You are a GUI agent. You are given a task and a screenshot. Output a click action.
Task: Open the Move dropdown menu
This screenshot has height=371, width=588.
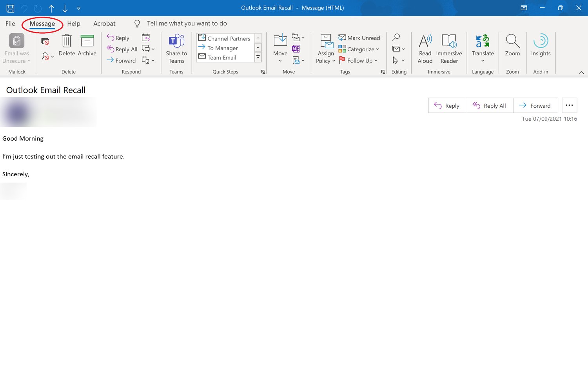point(280,48)
